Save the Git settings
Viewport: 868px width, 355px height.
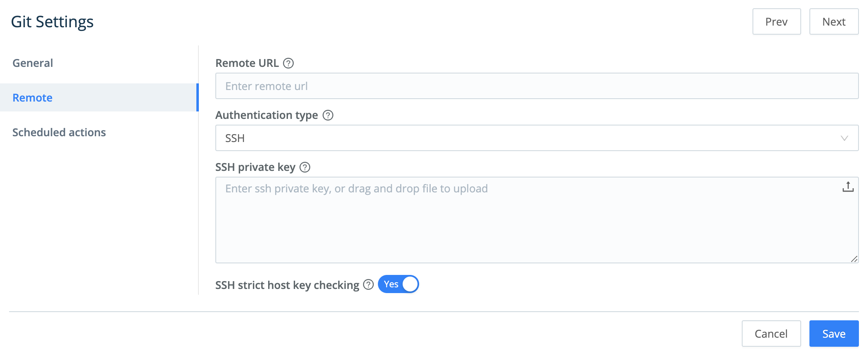(834, 333)
